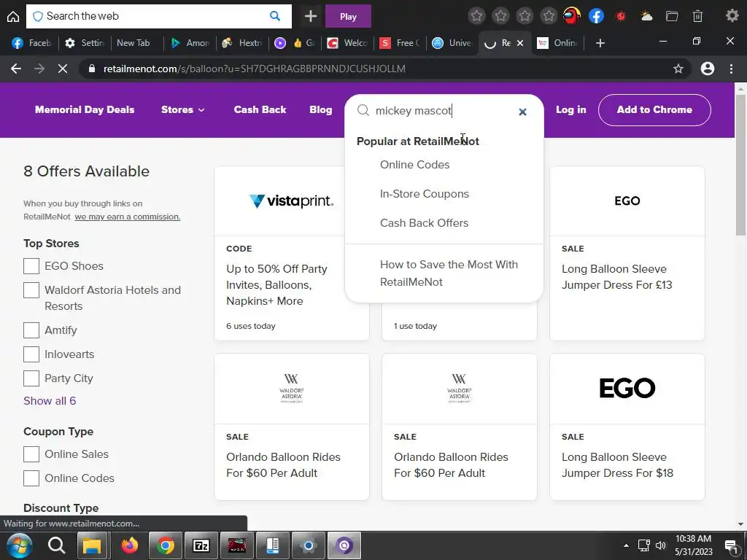Select Cash Back Offers suggestion
The width and height of the screenshot is (747, 560).
coord(424,223)
